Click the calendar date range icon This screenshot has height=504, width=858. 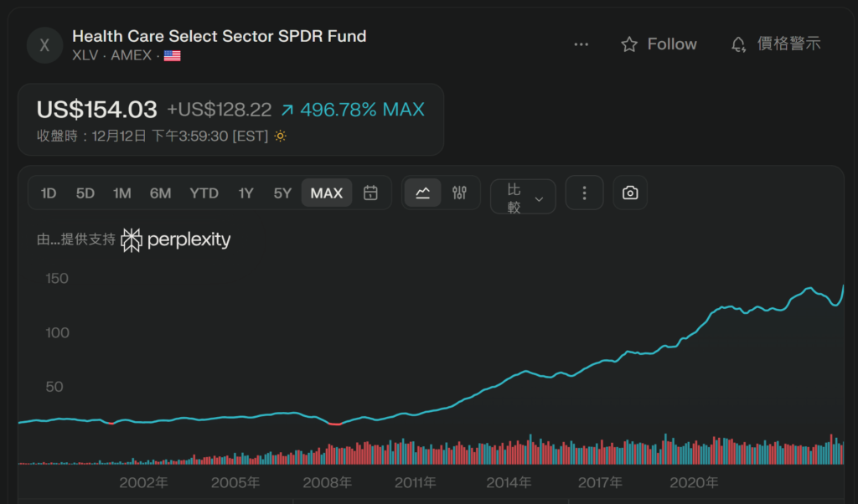[x=370, y=193]
